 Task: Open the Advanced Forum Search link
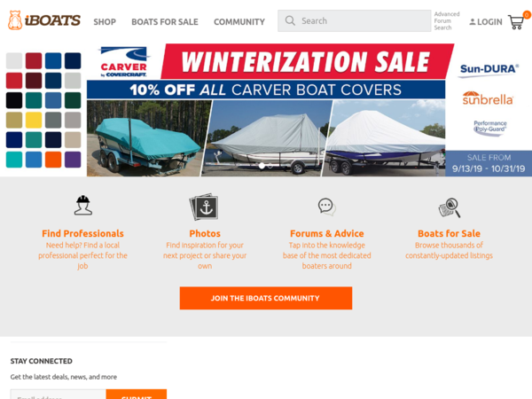[447, 20]
